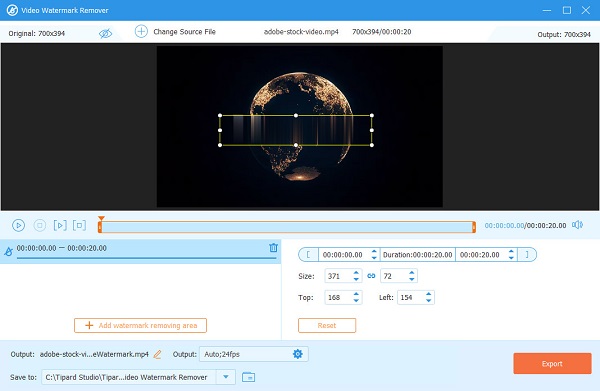Click the top-middle handle of the selection box
Viewport: 600px width, 391px height.
click(296, 115)
